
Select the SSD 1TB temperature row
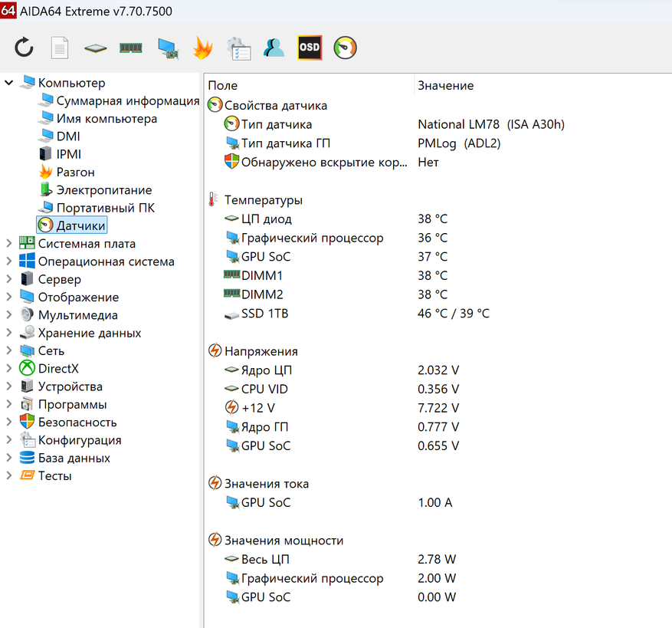tap(264, 314)
